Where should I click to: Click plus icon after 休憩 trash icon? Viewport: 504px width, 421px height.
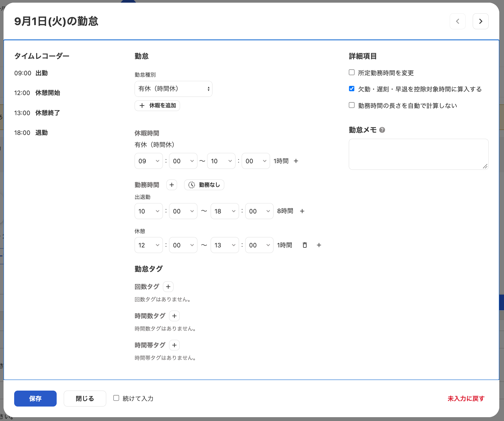319,245
